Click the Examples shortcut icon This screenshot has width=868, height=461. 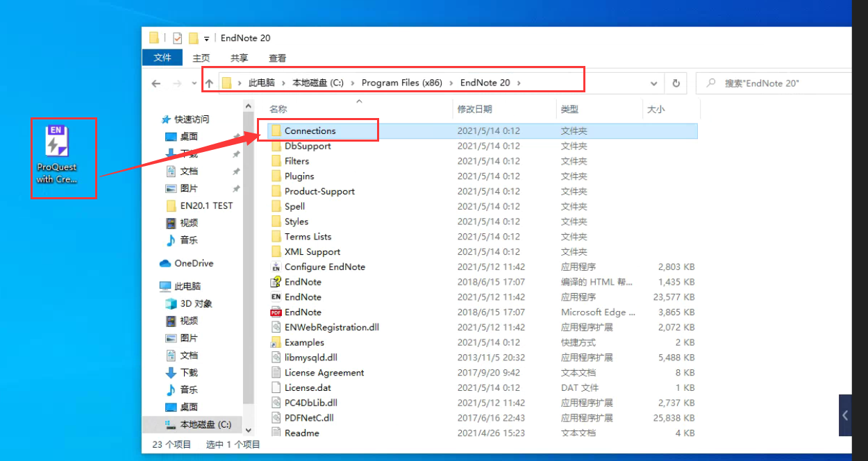tap(276, 342)
